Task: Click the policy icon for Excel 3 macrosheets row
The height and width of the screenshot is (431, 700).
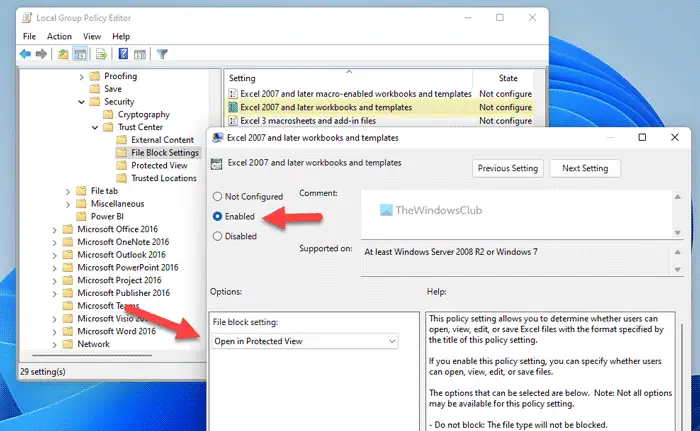Action: tap(233, 121)
